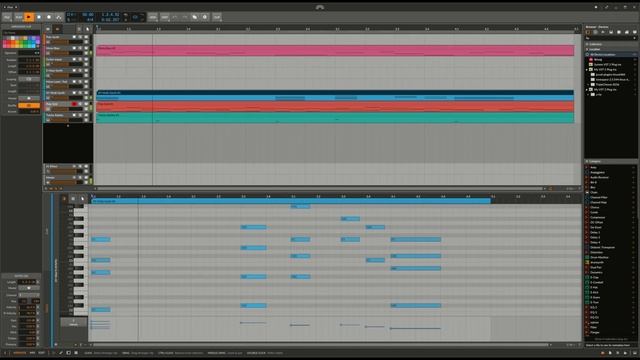Click the arranger horizontal scrollbar
The height and width of the screenshot is (360, 640).
click(x=320, y=189)
